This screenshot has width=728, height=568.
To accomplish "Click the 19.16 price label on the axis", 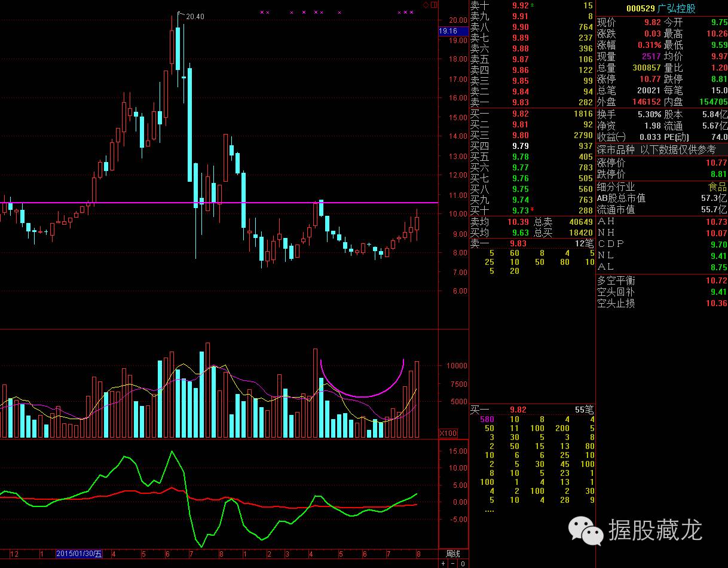I will (448, 31).
